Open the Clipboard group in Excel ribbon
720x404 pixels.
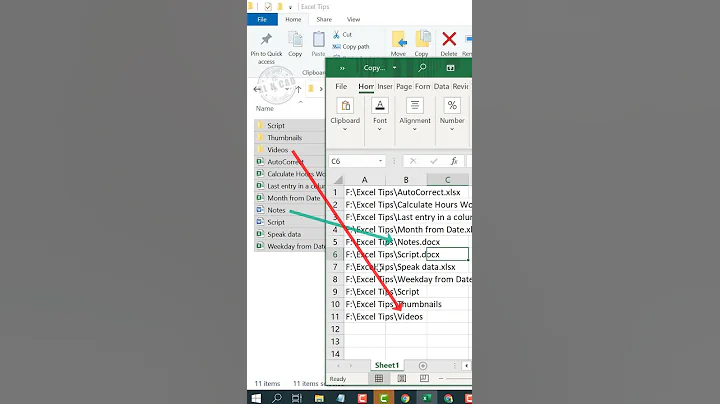click(x=345, y=115)
